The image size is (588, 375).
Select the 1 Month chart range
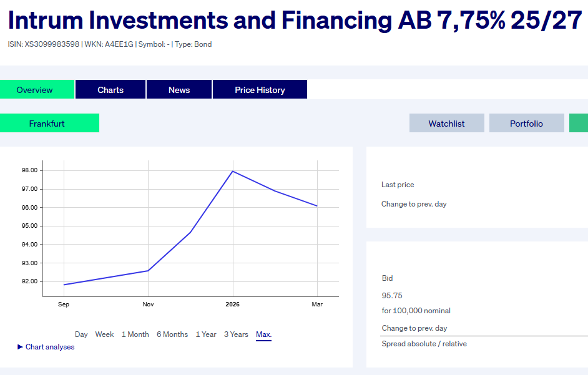(x=135, y=334)
